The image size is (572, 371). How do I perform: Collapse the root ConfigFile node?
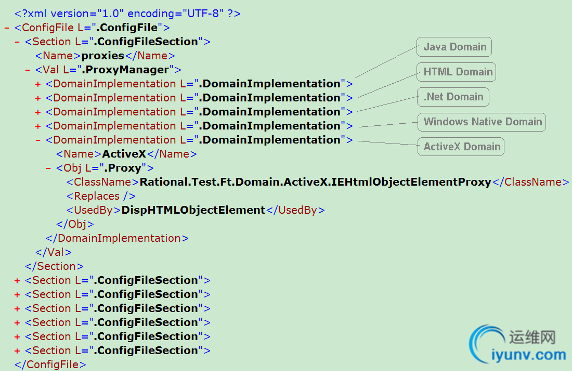pos(7,28)
